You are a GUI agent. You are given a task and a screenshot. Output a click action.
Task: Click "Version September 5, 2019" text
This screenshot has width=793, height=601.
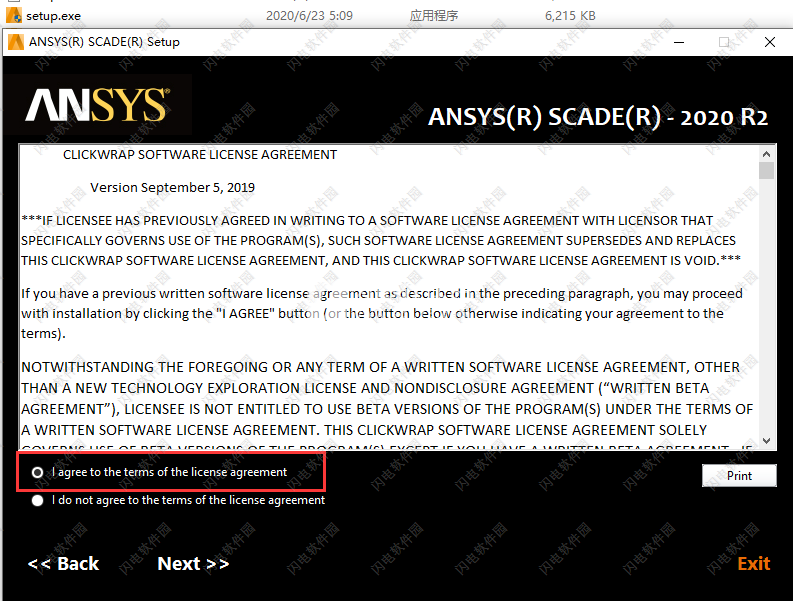(x=172, y=188)
